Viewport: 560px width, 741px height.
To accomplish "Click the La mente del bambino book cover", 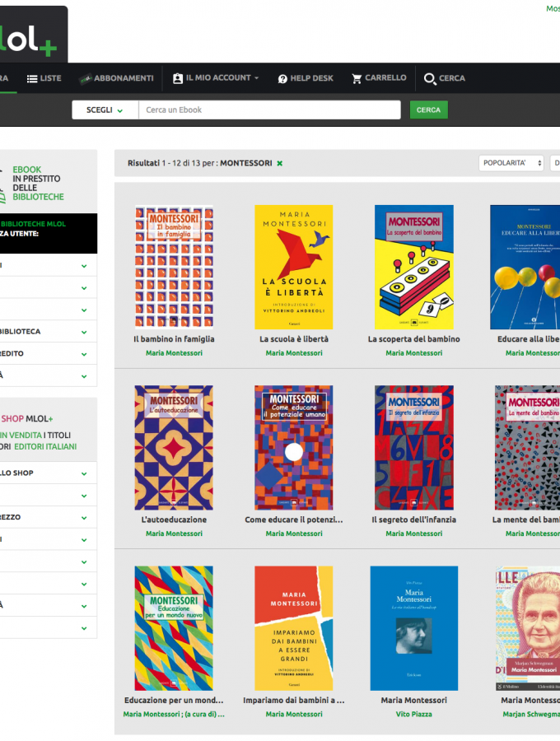I will point(527,448).
